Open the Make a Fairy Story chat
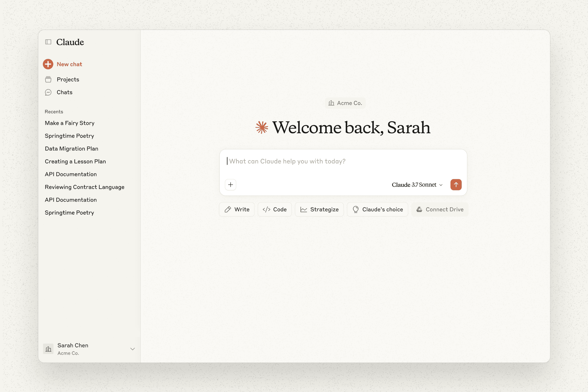This screenshot has height=392, width=588. click(70, 123)
